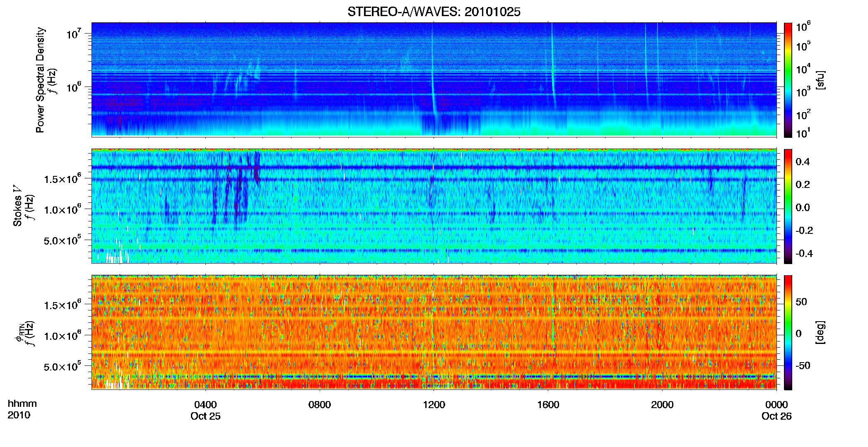Click the Oct 26 date label
Viewport: 868px width, 447px height.
click(776, 416)
